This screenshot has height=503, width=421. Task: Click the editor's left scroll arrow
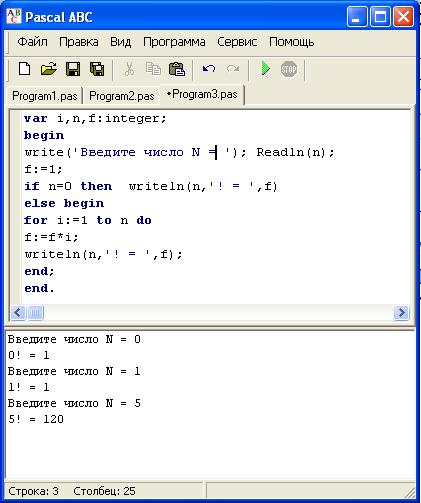coord(18,313)
